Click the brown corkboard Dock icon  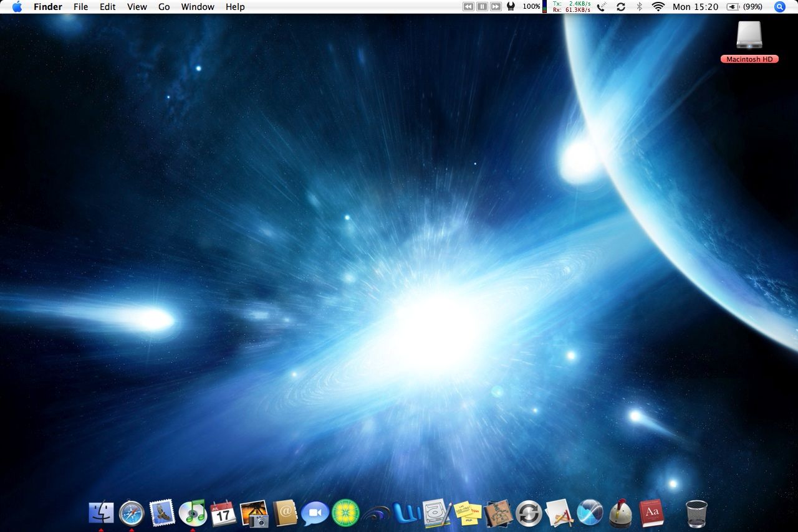[x=498, y=513]
